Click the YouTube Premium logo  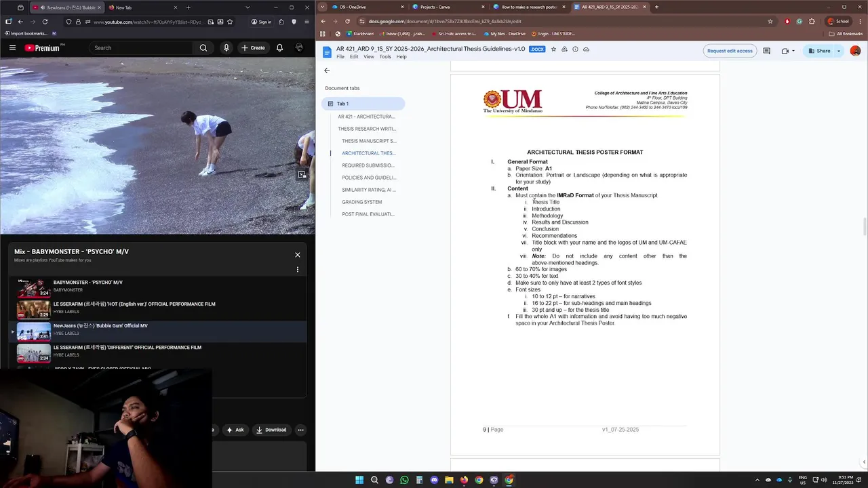click(42, 48)
